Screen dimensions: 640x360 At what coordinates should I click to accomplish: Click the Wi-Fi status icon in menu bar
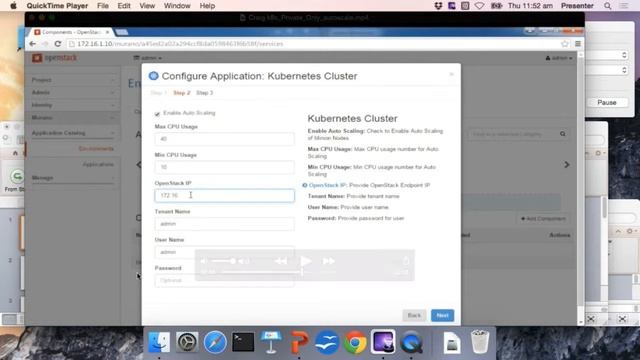(x=480, y=6)
